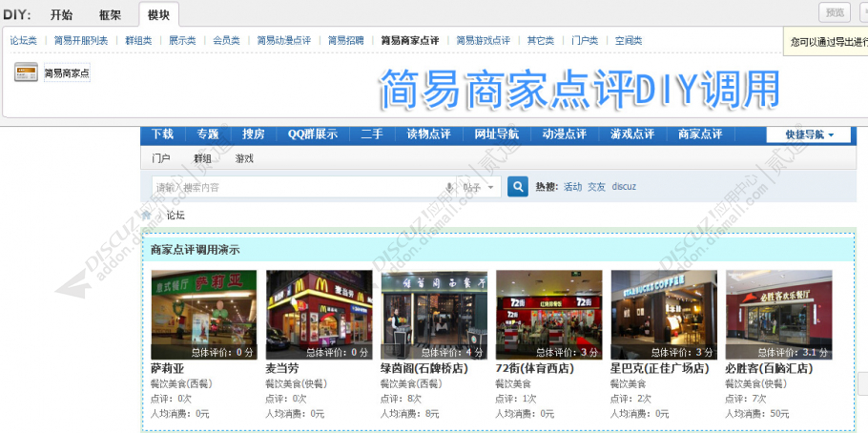868x433 pixels.
Task: Open the 麦当劳 storefront thumbnail
Action: pyautogui.click(x=319, y=315)
